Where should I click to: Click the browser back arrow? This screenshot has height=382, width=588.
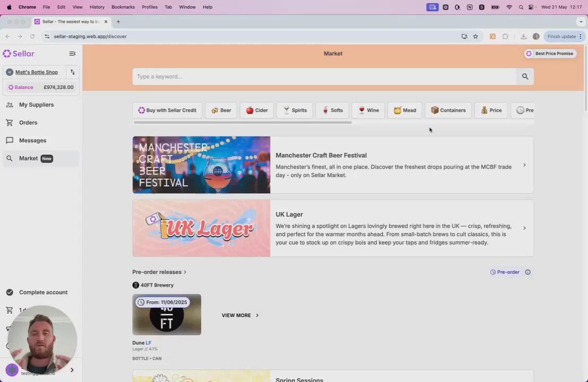(x=7, y=37)
